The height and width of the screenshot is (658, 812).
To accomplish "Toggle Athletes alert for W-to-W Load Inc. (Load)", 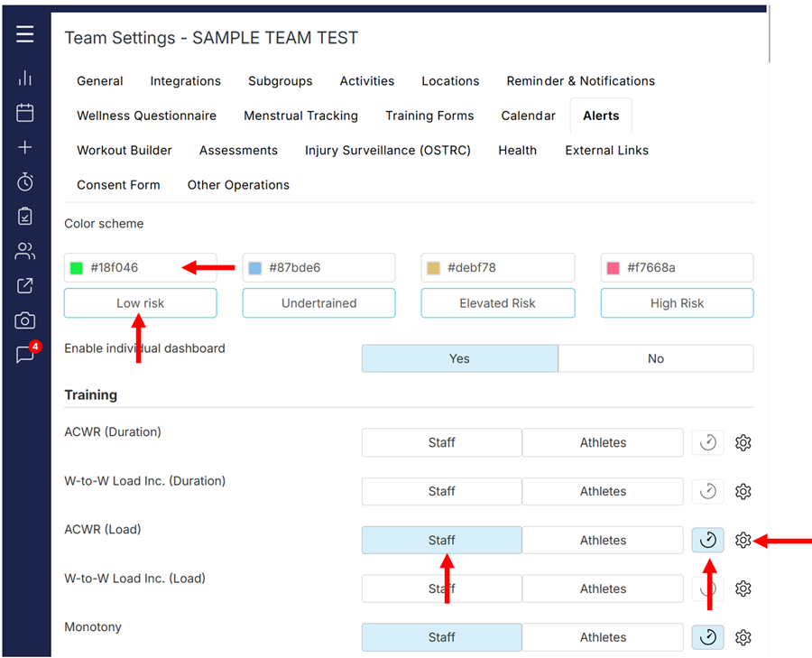I will (603, 588).
